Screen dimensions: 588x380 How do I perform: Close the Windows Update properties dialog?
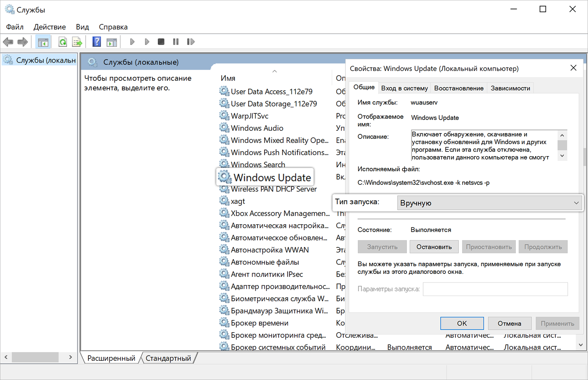(x=573, y=68)
